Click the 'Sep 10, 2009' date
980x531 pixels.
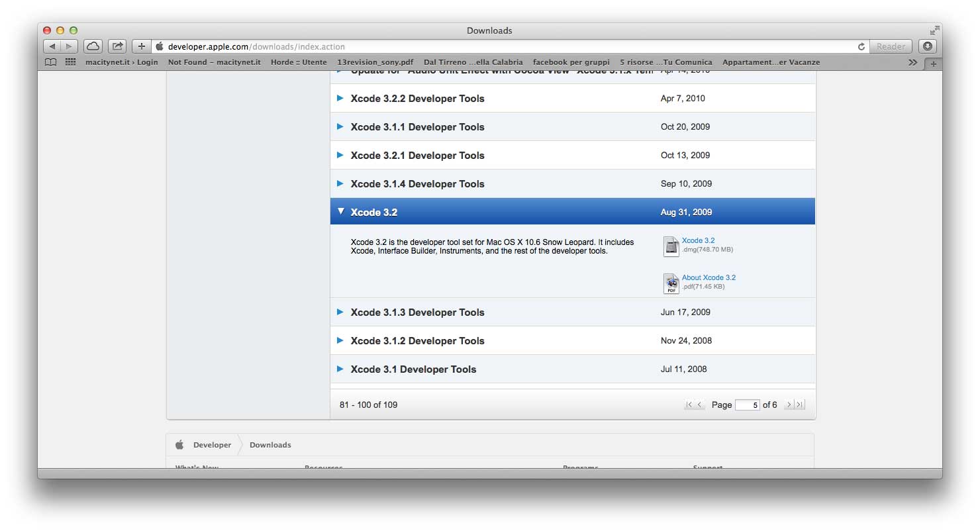tap(687, 184)
